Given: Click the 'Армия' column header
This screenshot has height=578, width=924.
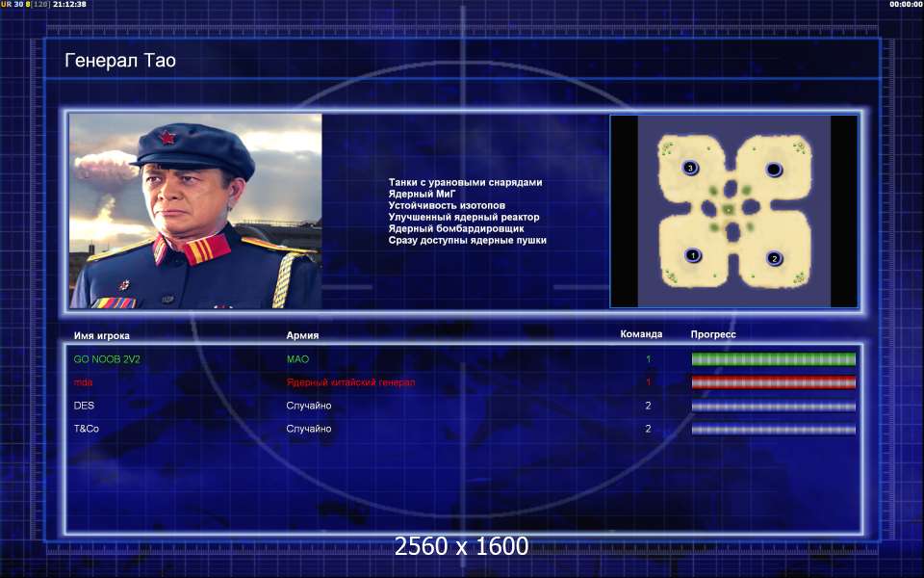Looking at the screenshot, I should click(x=302, y=335).
